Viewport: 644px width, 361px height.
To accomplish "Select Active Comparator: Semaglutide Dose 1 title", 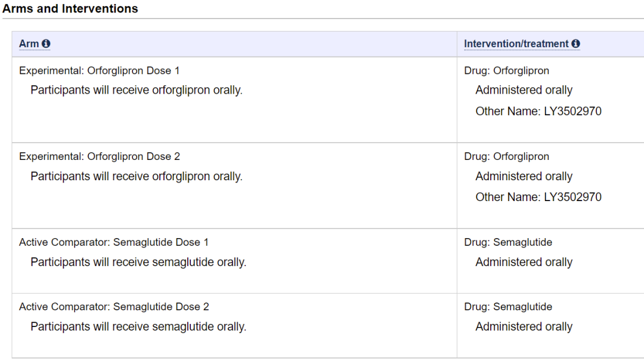I will coord(114,243).
